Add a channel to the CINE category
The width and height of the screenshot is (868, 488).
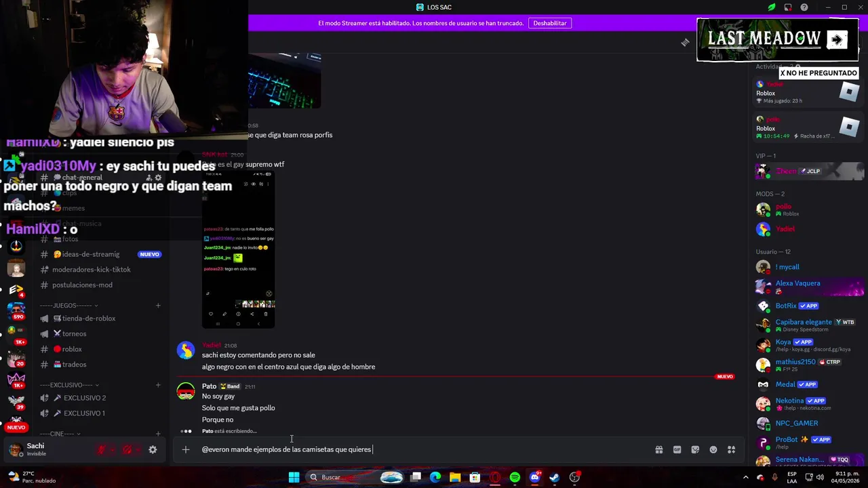coord(158,434)
